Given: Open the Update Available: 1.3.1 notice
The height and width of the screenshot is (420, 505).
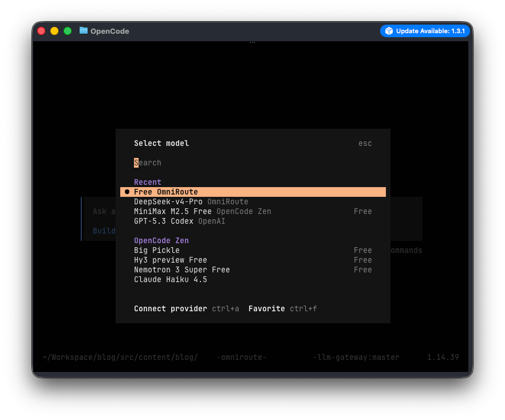Looking at the screenshot, I should tap(425, 31).
